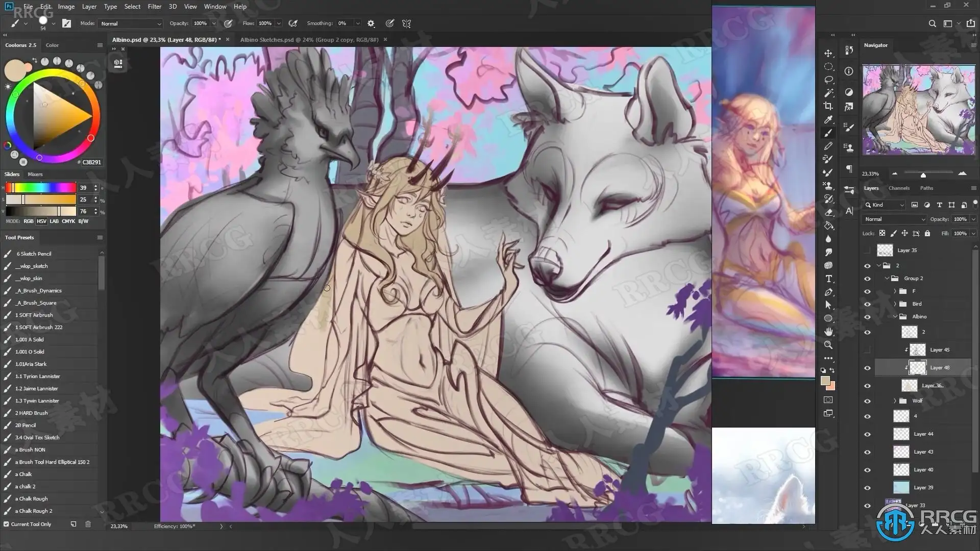Screen dimensions: 980x551
Task: Open brush smoothing options gear
Action: pos(371,23)
